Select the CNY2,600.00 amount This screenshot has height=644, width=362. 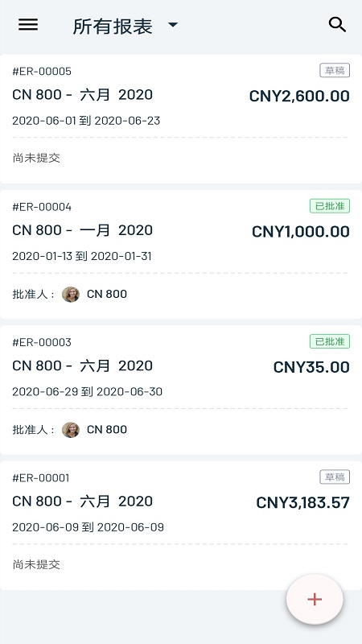[x=299, y=97]
